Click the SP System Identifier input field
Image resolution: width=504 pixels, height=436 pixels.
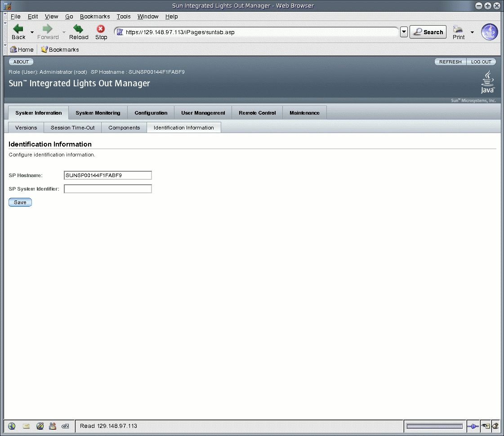[x=107, y=189]
